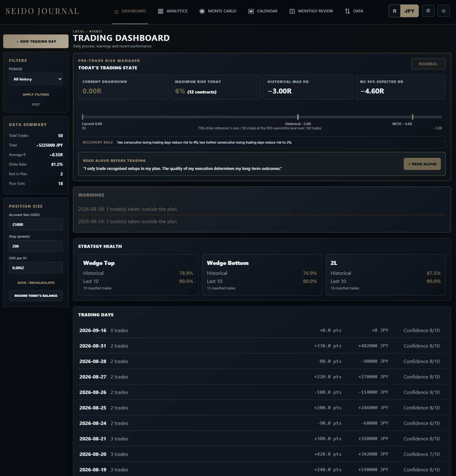456x476 pixels.
Task: Edit the Account Size (USD) field
Action: pyautogui.click(x=36, y=224)
